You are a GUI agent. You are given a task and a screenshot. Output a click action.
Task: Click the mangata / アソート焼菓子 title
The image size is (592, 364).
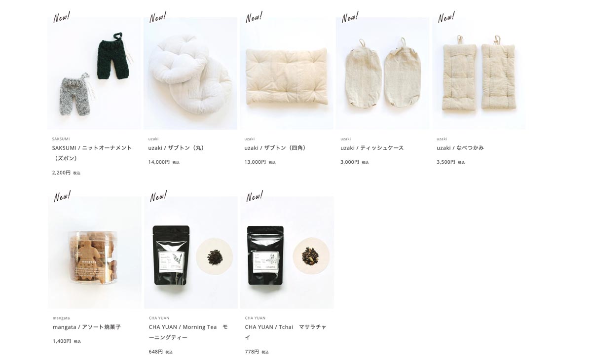87,327
